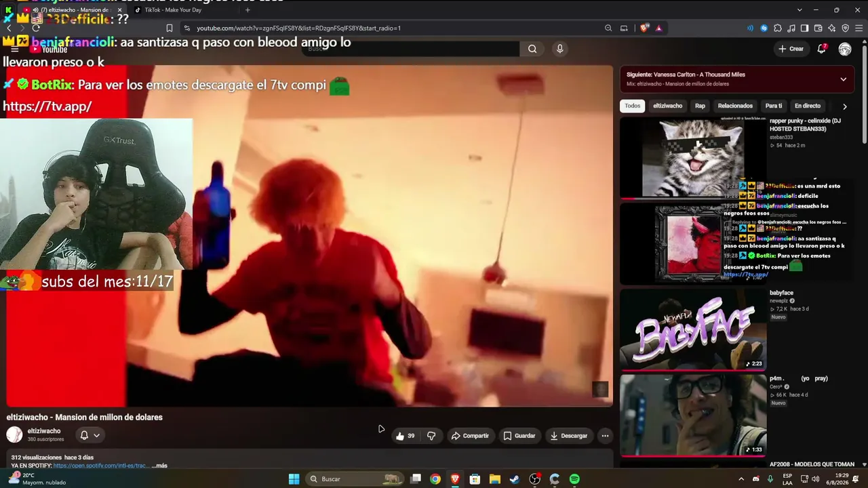Open the browser extensions puzzle icon

point(778,28)
